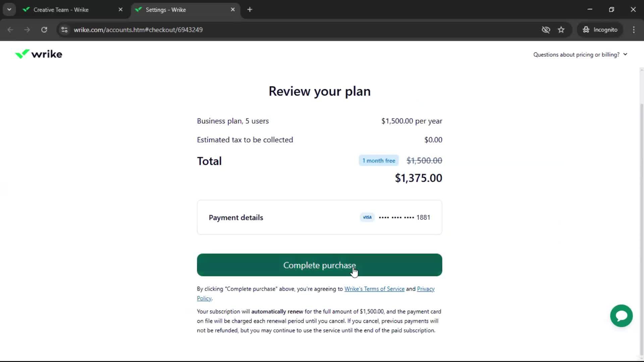644x362 pixels.
Task: Bookmark this page with star icon
Action: click(561, 29)
